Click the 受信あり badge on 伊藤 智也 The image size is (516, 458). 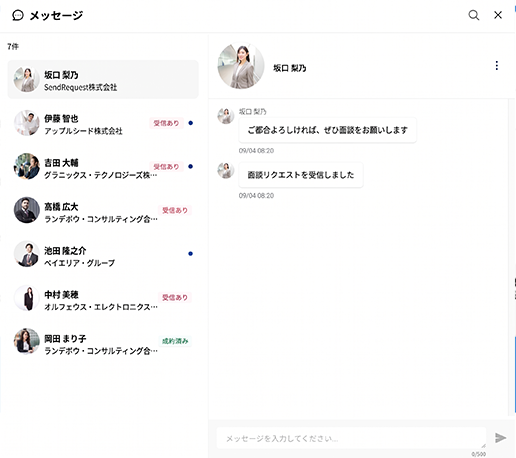(166, 123)
